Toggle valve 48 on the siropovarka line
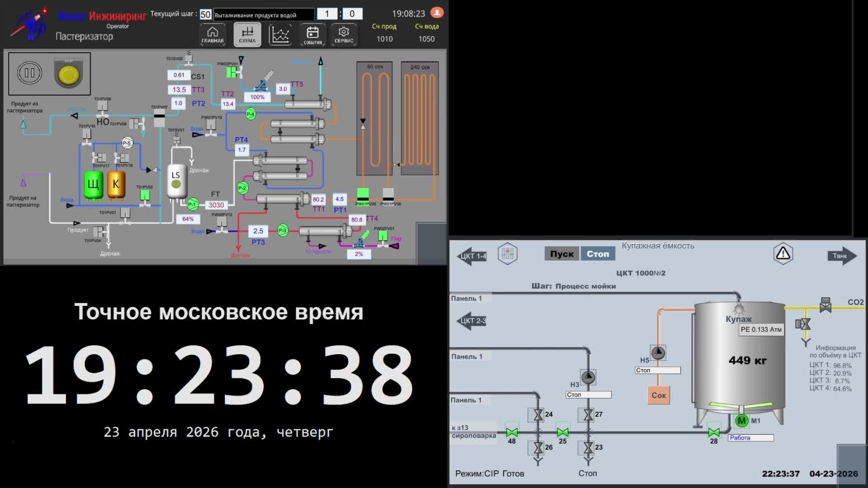 coord(512,432)
